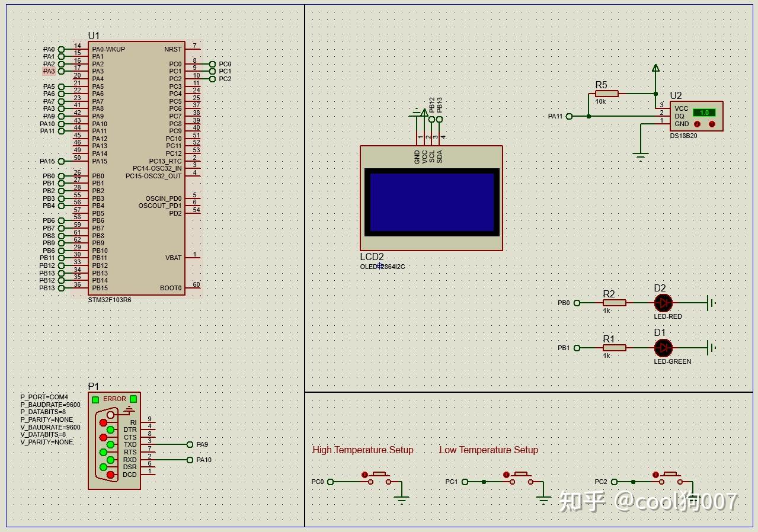Click the DS18B20 green temperature readout
The image size is (758, 532).
[x=704, y=112]
